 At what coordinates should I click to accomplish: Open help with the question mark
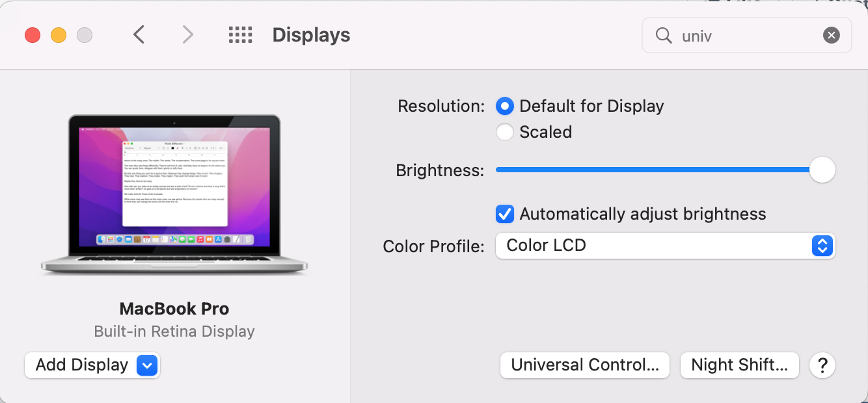click(822, 365)
